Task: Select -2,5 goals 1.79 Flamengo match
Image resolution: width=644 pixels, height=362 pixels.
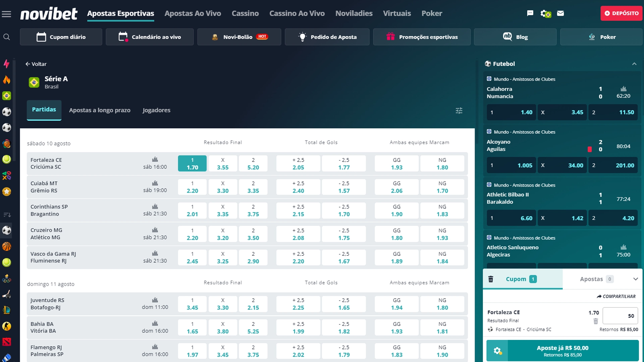Action: point(344,351)
